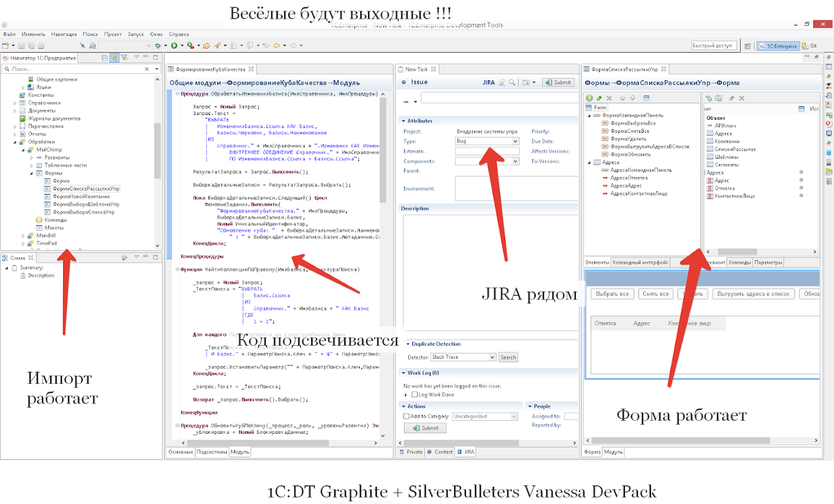Click the Save All toolbar icon
834x504 pixels.
tap(31, 45)
